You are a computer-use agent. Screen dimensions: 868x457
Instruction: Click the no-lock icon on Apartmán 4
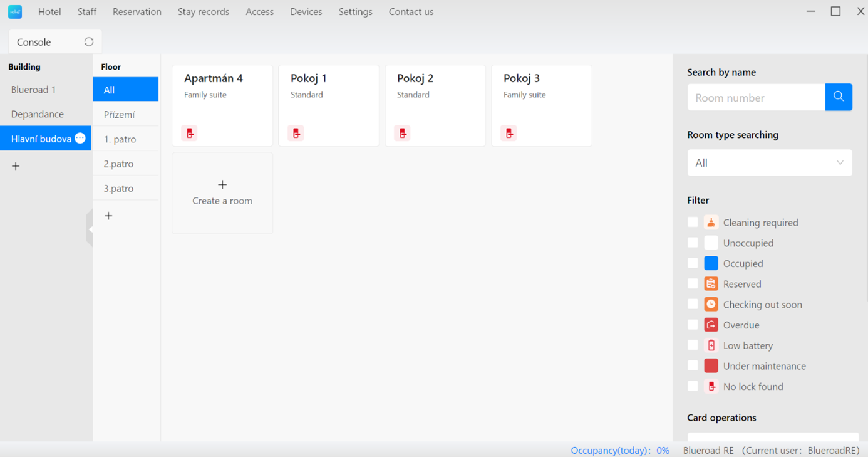pos(190,133)
